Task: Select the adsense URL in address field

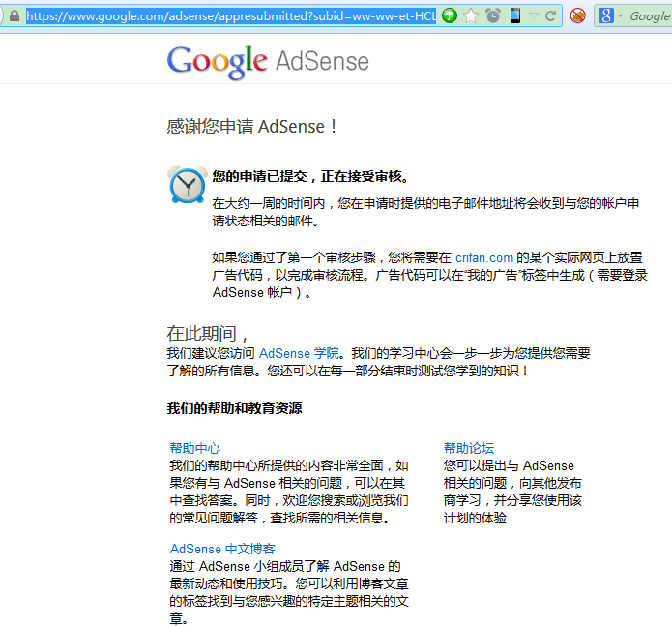Action: 231,16
